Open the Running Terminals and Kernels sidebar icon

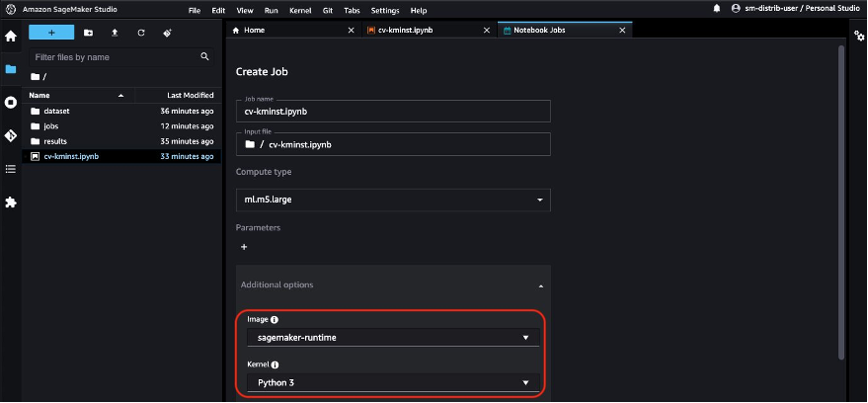11,103
